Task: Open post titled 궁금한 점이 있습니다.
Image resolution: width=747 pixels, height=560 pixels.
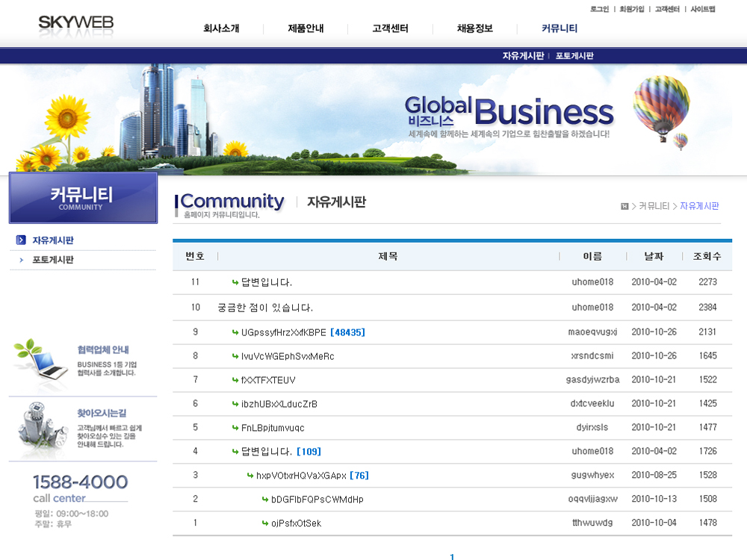Action: point(265,308)
